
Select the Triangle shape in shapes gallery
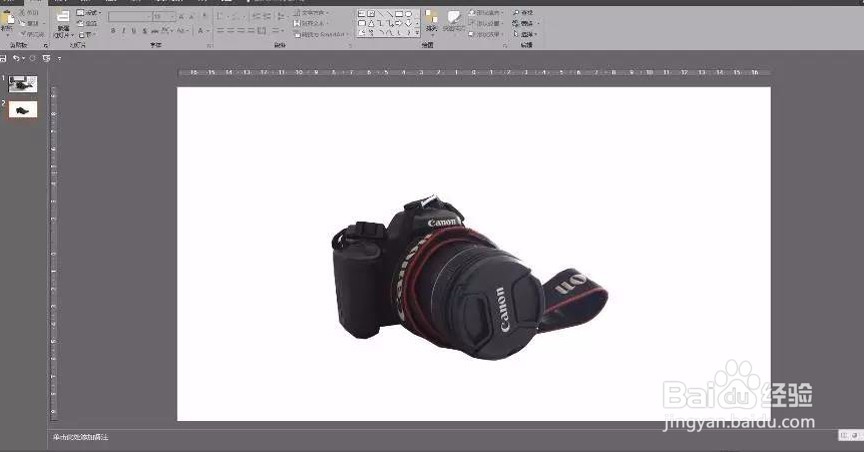[x=371, y=23]
